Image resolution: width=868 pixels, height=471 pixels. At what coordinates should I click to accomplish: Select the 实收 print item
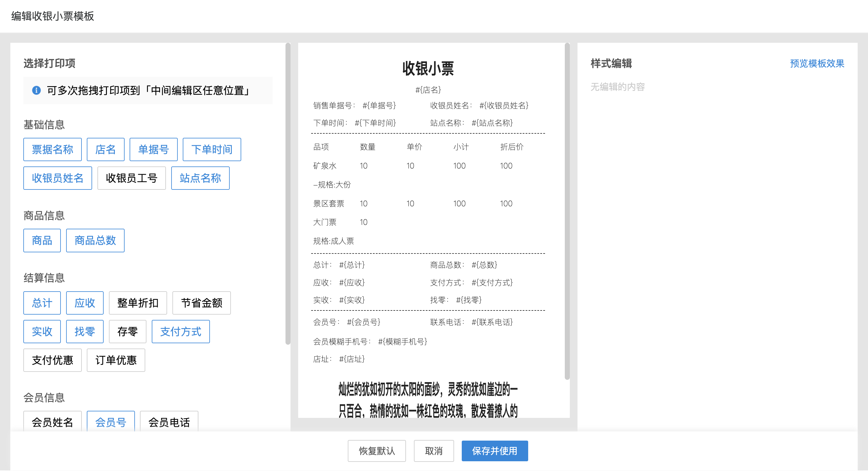click(42, 331)
